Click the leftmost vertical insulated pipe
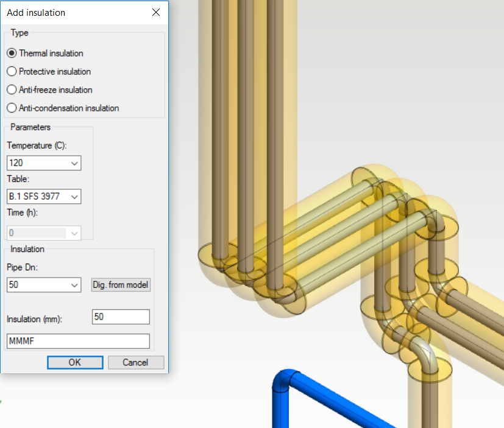Image resolution: width=504 pixels, height=428 pixels. click(218, 122)
